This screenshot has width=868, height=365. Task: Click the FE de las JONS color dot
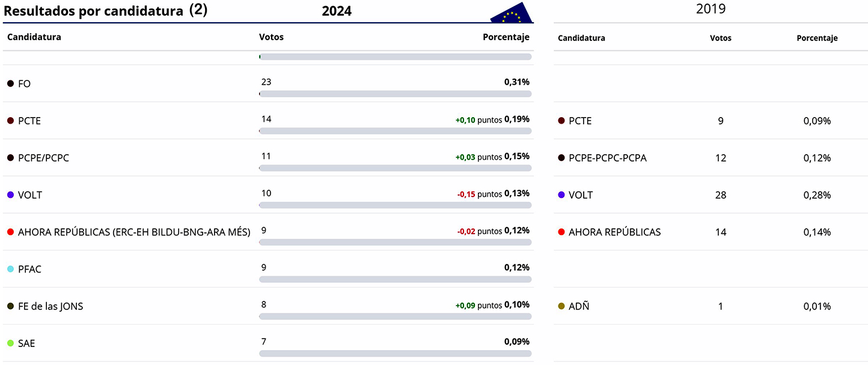(10, 306)
